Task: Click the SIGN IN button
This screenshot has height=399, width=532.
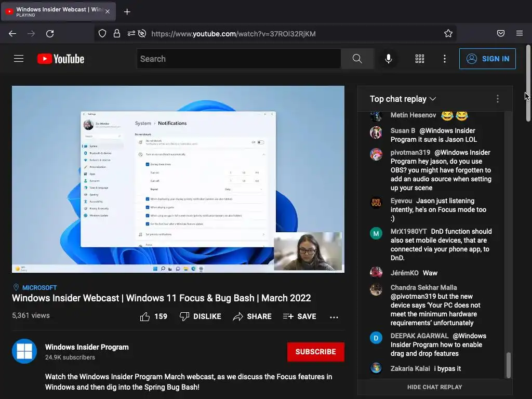Action: [x=487, y=59]
